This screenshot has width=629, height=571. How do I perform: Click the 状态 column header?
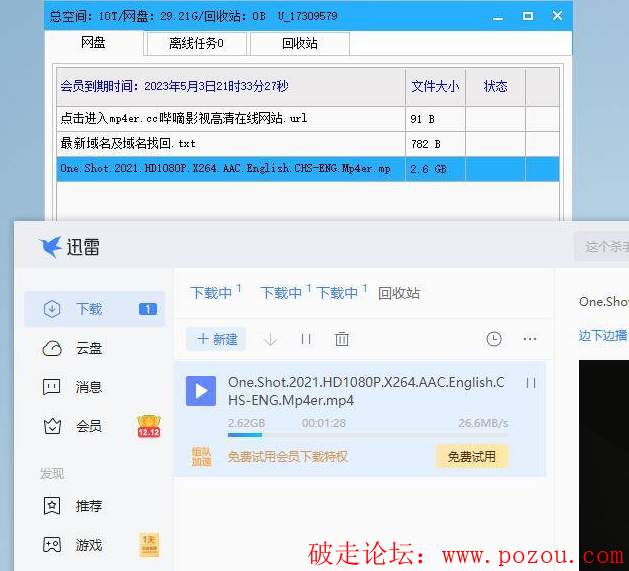coord(495,87)
